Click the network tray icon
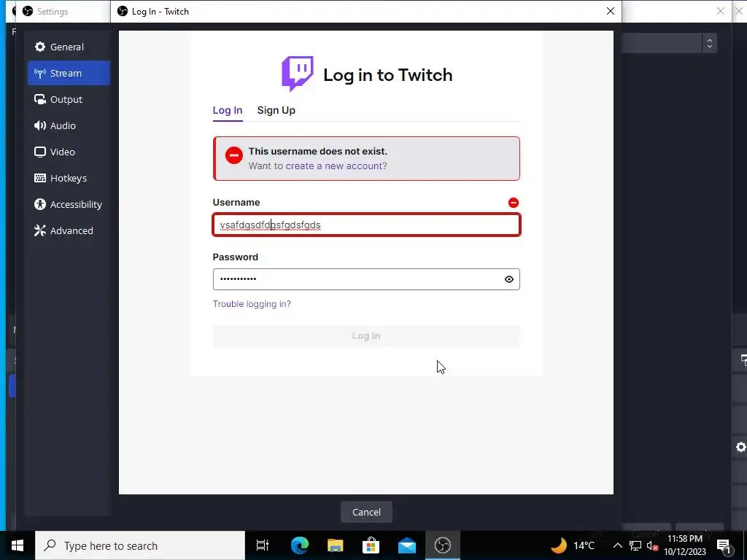The image size is (747, 560). point(635,545)
